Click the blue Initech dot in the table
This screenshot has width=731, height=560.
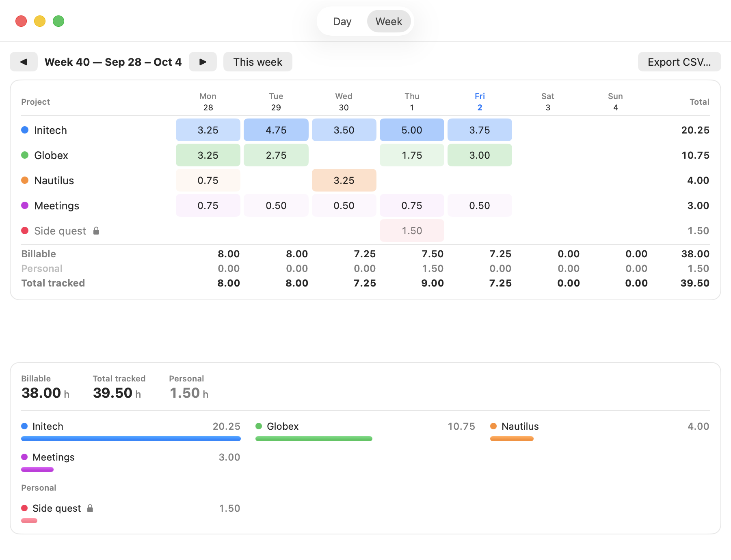click(x=25, y=130)
